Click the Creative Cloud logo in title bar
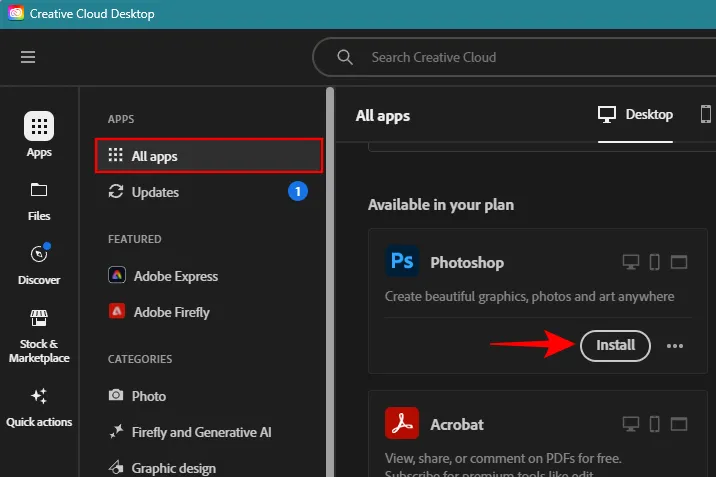Screen dimensions: 716x477 point(16,13)
